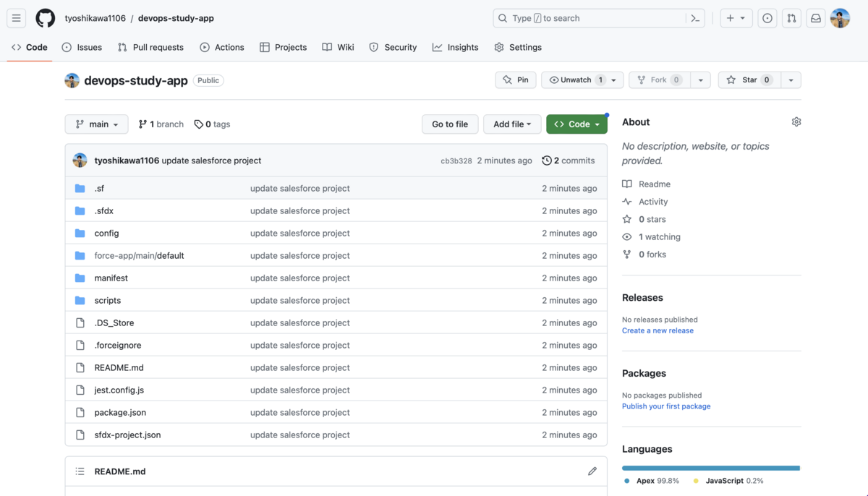Open the README.md edit pencil icon
The height and width of the screenshot is (496, 868).
(x=592, y=471)
